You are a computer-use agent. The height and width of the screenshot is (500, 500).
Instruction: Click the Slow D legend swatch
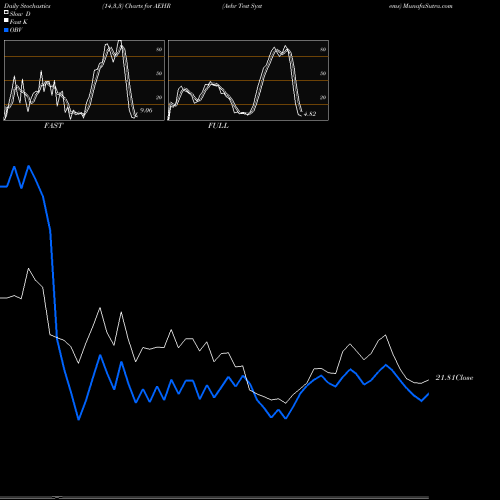[6, 12]
